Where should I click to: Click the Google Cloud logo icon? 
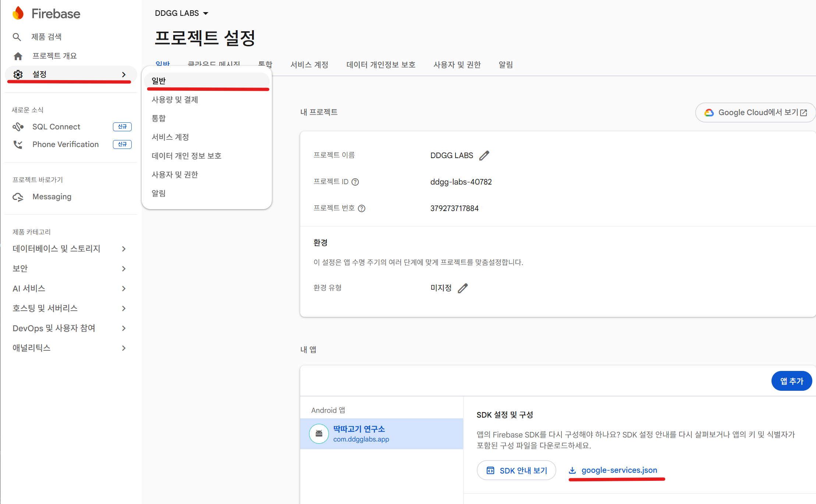(709, 112)
